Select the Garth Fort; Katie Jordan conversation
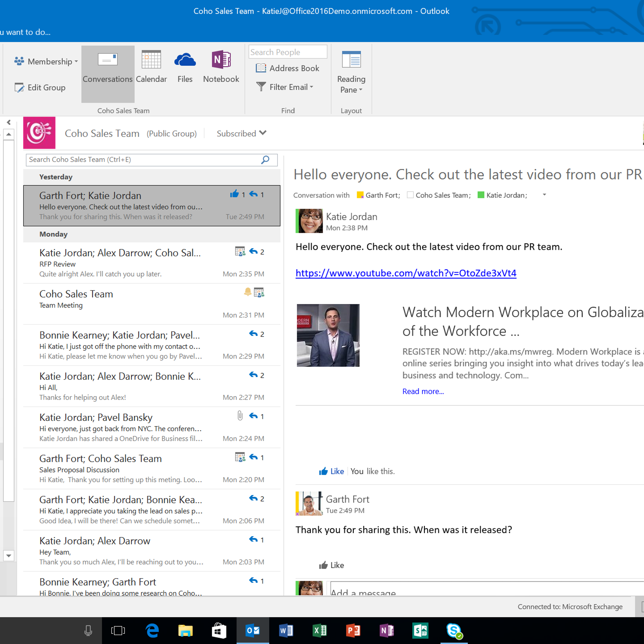The image size is (644, 644). click(152, 206)
